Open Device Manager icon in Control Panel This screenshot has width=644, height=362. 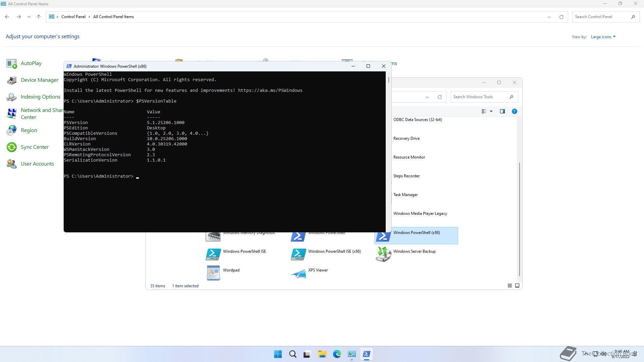[x=12, y=80]
